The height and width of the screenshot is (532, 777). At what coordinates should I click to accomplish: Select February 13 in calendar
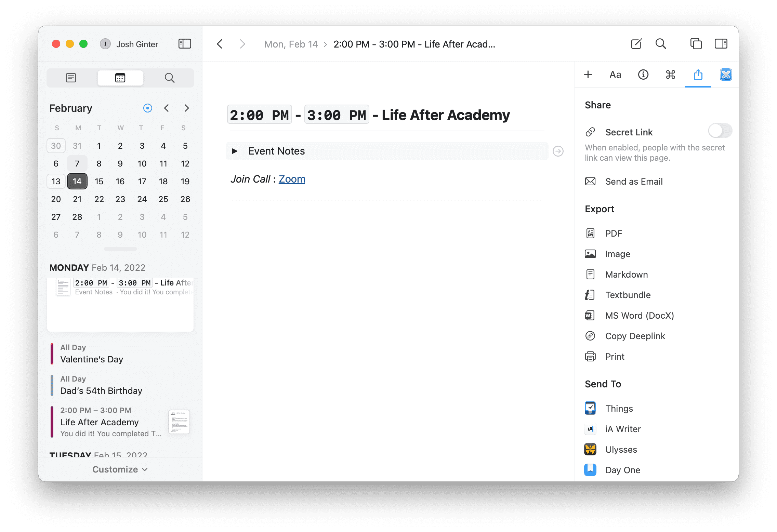click(x=56, y=181)
